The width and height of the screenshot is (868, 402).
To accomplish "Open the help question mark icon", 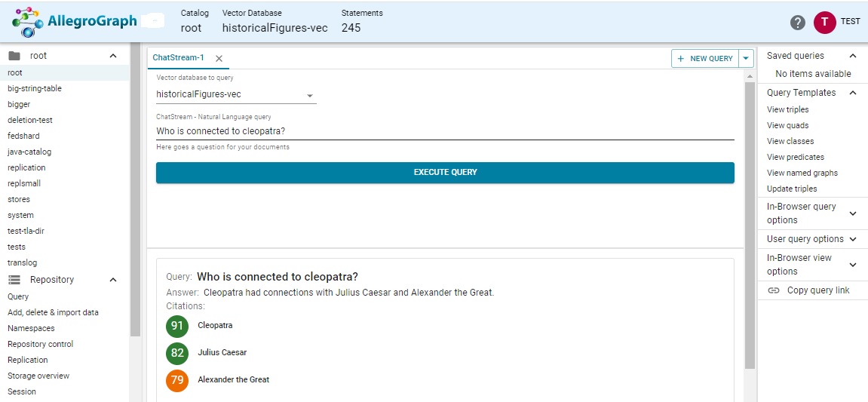I will [x=798, y=23].
